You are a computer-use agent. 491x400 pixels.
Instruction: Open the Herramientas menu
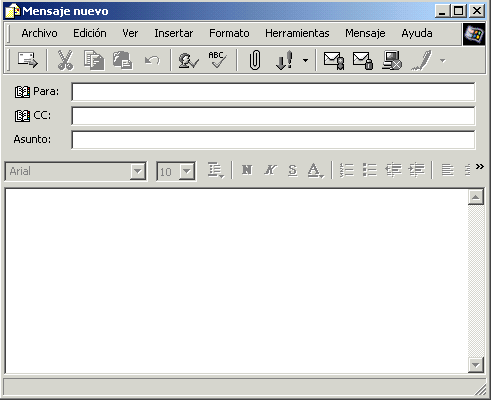[297, 33]
